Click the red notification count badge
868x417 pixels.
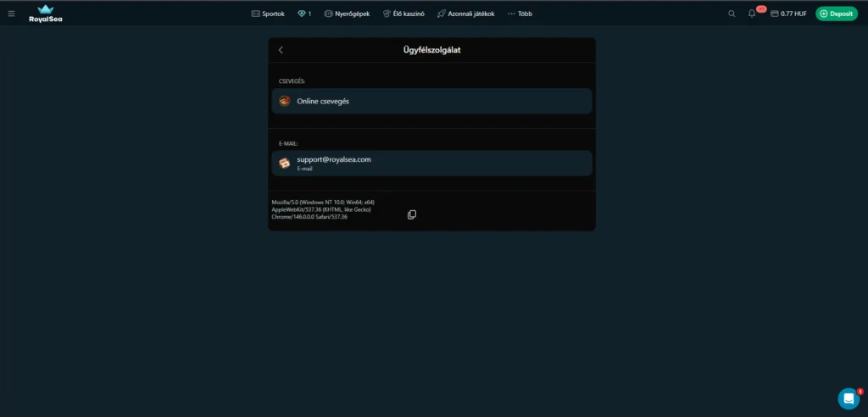pyautogui.click(x=761, y=8)
